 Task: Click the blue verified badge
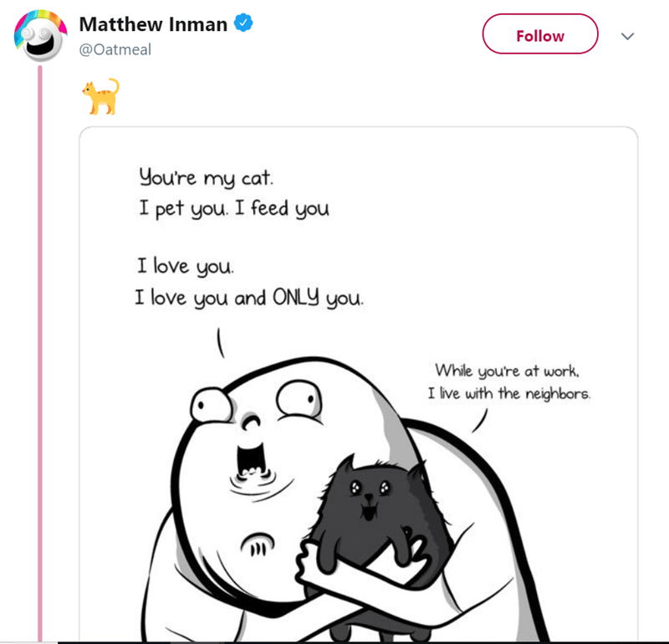click(243, 23)
